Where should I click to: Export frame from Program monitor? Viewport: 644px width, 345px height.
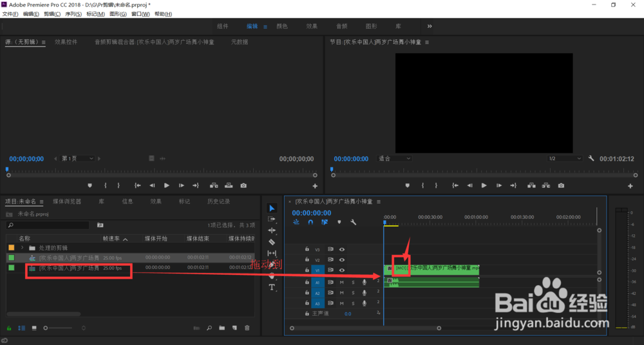[x=561, y=185]
